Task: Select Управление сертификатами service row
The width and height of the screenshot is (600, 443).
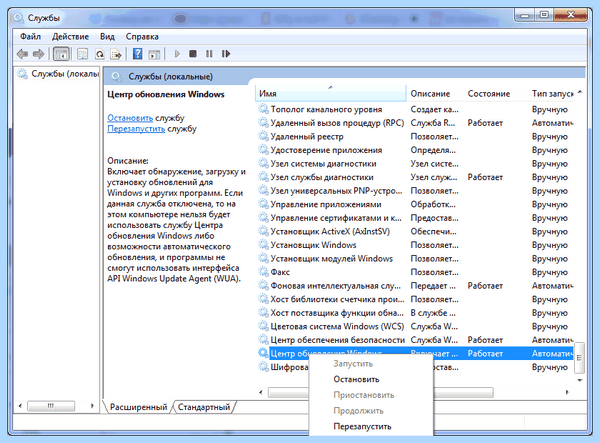Action: (x=415, y=218)
